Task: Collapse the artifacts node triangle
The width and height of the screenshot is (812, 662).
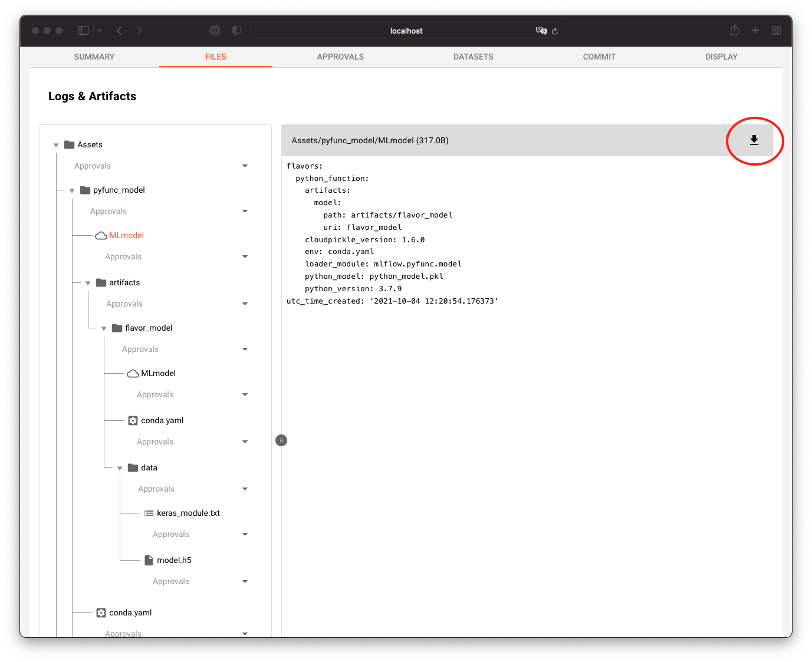Action: point(88,283)
